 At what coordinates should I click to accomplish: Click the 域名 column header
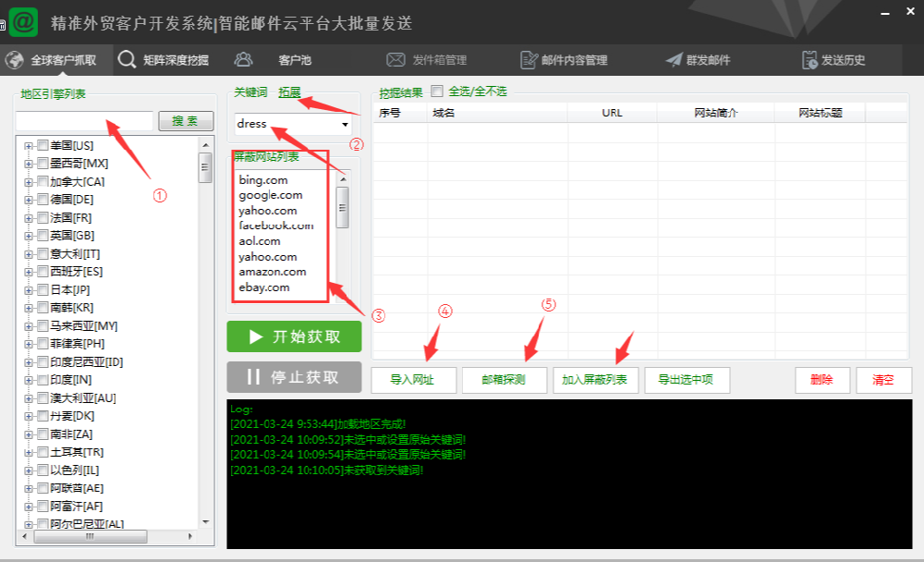point(497,113)
